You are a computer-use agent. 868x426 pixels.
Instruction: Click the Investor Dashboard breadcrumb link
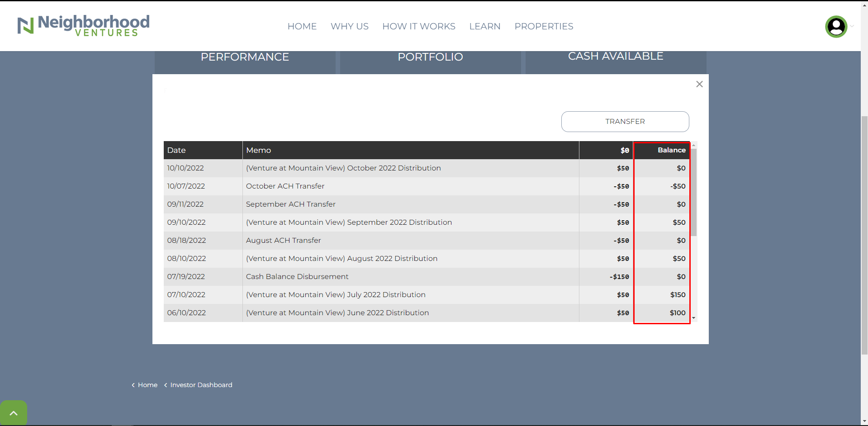click(x=201, y=385)
